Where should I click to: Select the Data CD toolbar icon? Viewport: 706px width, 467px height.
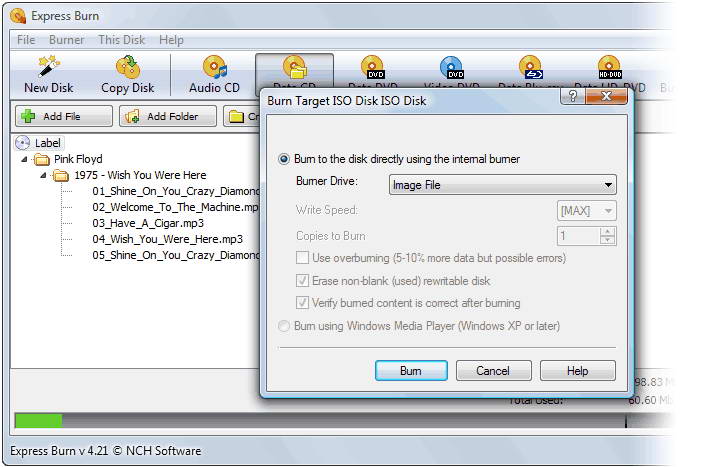click(294, 67)
